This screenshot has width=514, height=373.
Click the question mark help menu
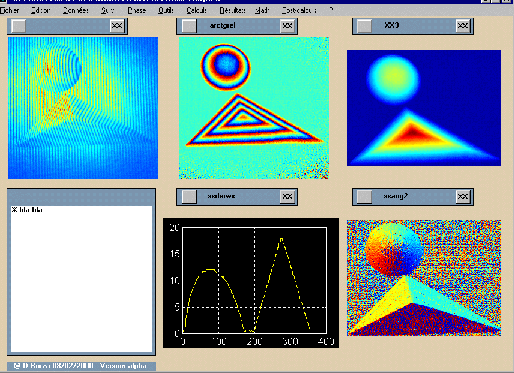[331, 10]
